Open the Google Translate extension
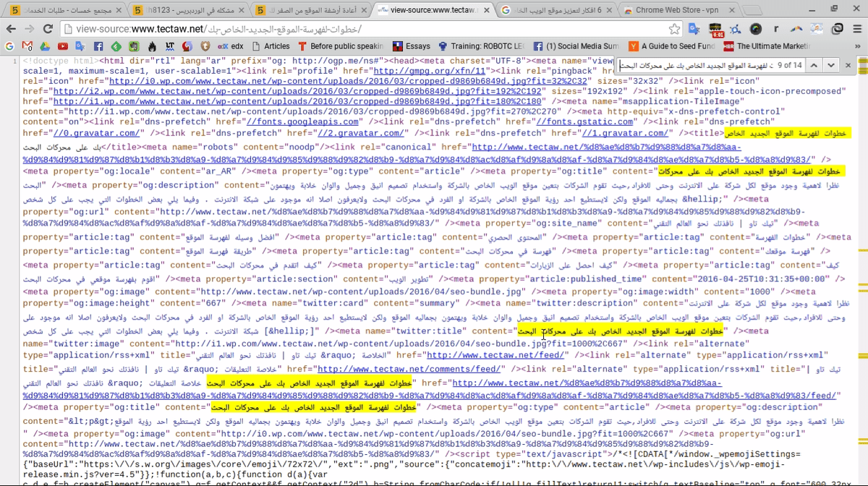 tap(695, 30)
